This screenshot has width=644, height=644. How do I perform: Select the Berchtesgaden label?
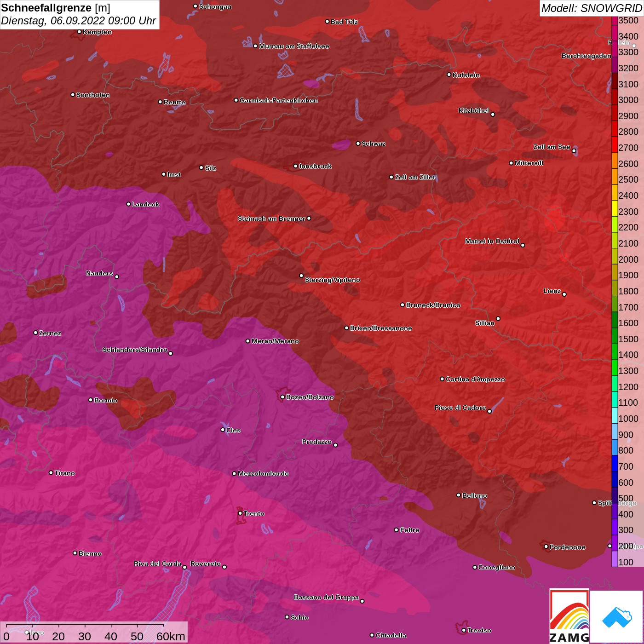click(586, 56)
